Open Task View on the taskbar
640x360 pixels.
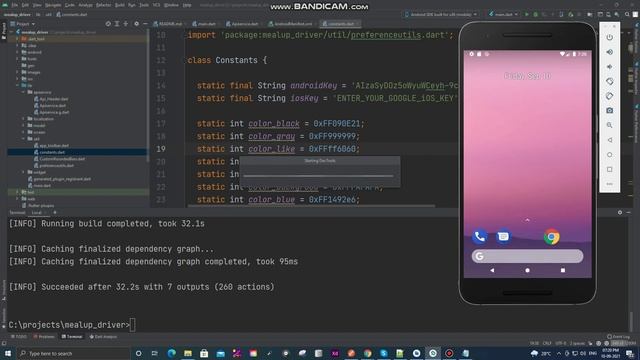[155, 353]
